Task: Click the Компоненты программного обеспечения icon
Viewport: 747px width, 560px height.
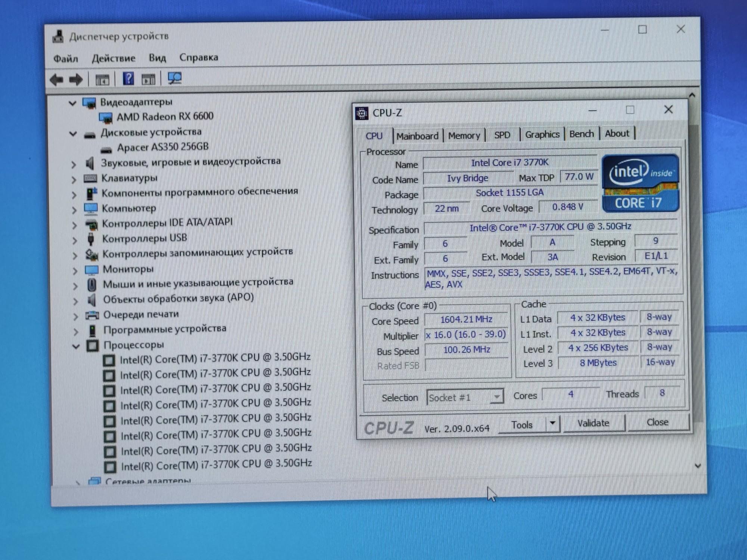Action: pyautogui.click(x=91, y=193)
